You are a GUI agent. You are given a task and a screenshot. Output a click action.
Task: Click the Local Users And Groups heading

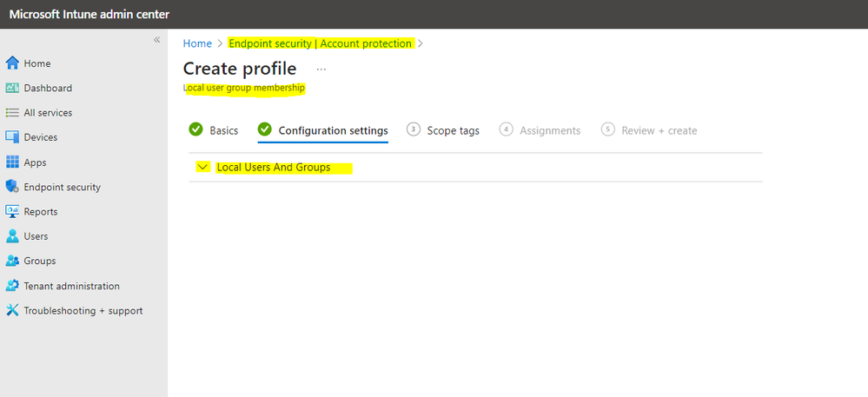coord(274,167)
